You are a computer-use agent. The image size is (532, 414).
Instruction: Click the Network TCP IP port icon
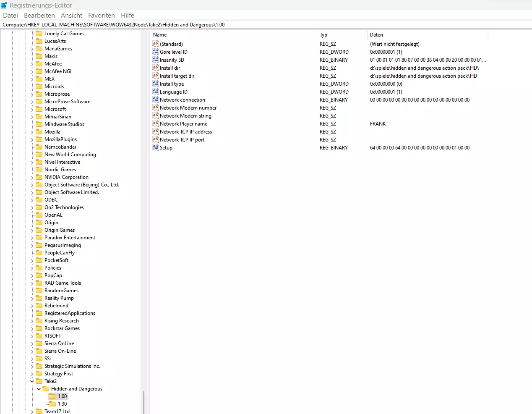(156, 139)
